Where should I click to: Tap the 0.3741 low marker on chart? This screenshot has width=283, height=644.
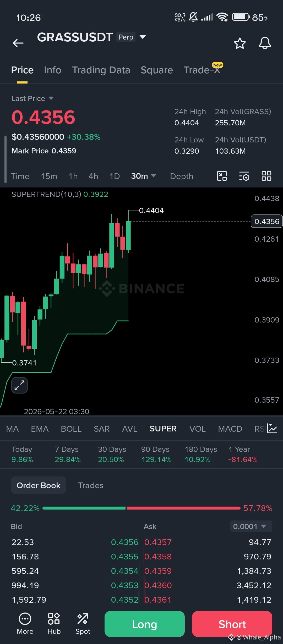[24, 363]
